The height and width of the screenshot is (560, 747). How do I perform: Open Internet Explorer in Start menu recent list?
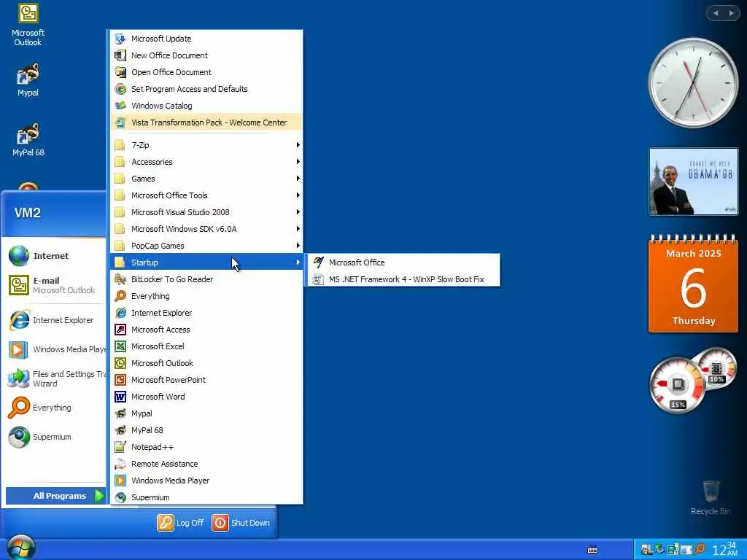(54, 321)
